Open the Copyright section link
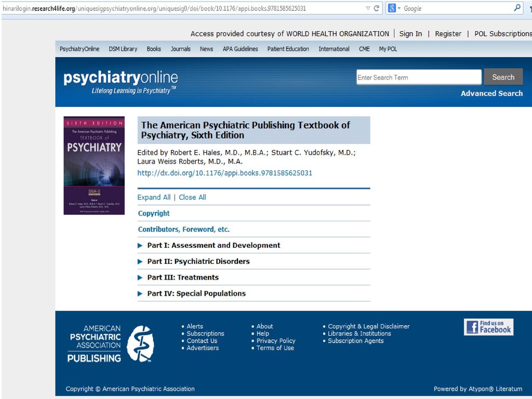The width and height of the screenshot is (532, 399). point(154,214)
